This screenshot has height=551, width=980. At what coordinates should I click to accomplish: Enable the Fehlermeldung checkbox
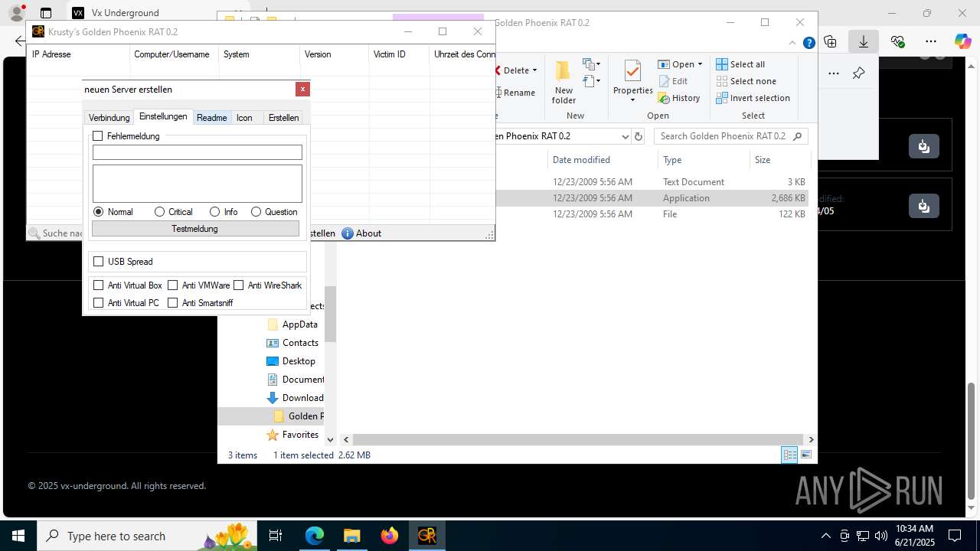(x=98, y=136)
